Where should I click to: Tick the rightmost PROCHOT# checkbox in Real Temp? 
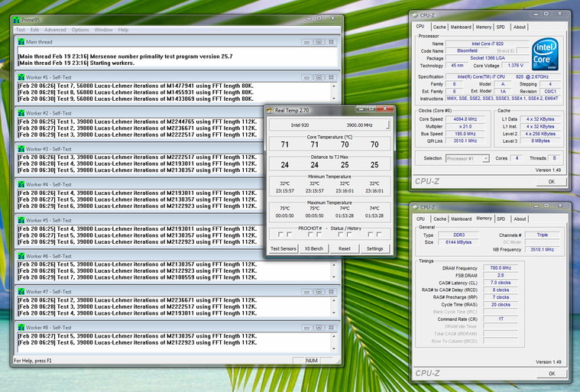[x=378, y=235]
